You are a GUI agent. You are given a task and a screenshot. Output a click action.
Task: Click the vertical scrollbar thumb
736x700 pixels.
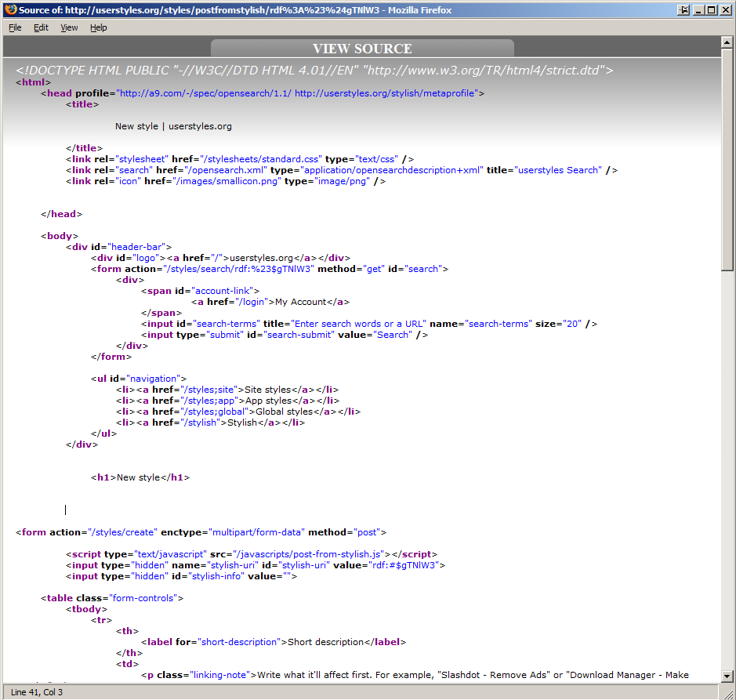[x=727, y=160]
